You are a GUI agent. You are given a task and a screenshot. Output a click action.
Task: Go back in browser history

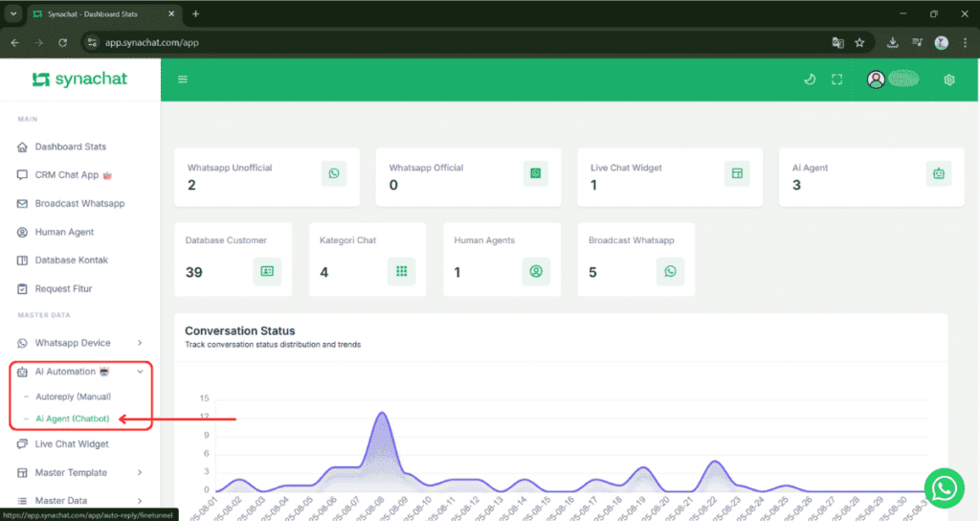[15, 42]
